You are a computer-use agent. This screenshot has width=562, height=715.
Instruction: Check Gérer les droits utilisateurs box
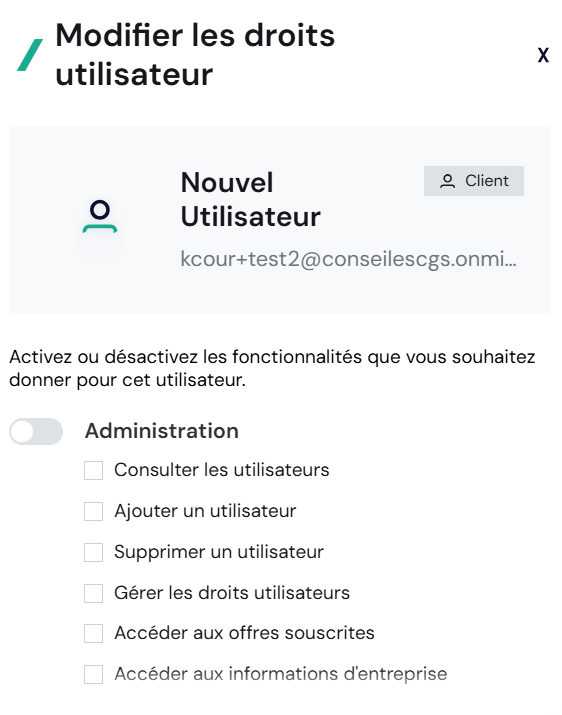tap(93, 593)
